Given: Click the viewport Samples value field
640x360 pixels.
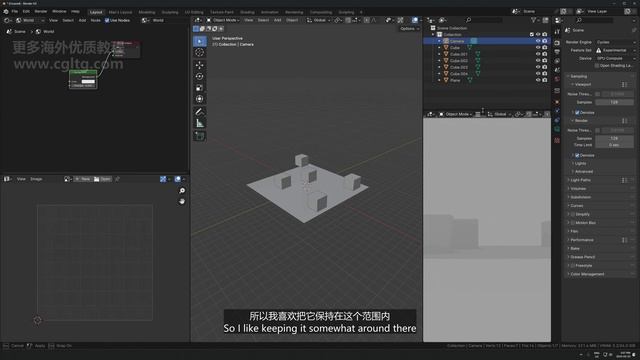Looking at the screenshot, I should click(614, 102).
